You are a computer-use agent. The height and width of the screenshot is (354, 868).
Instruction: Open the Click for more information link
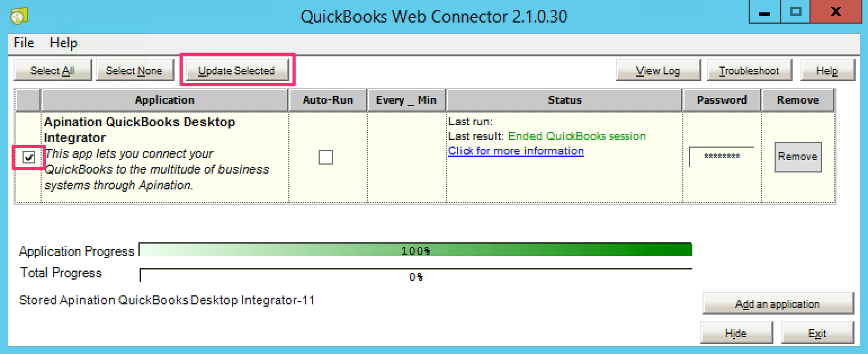pyautogui.click(x=516, y=151)
